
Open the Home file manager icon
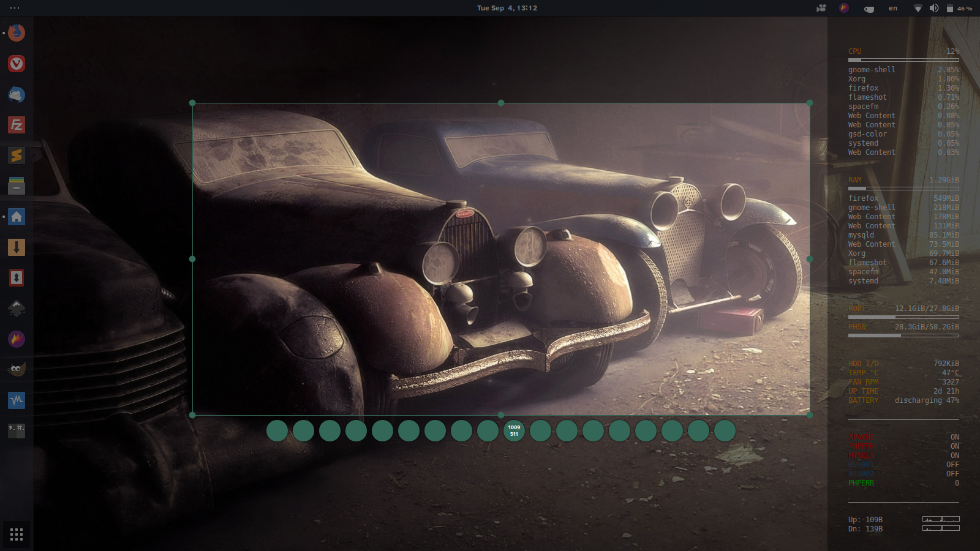pos(17,217)
